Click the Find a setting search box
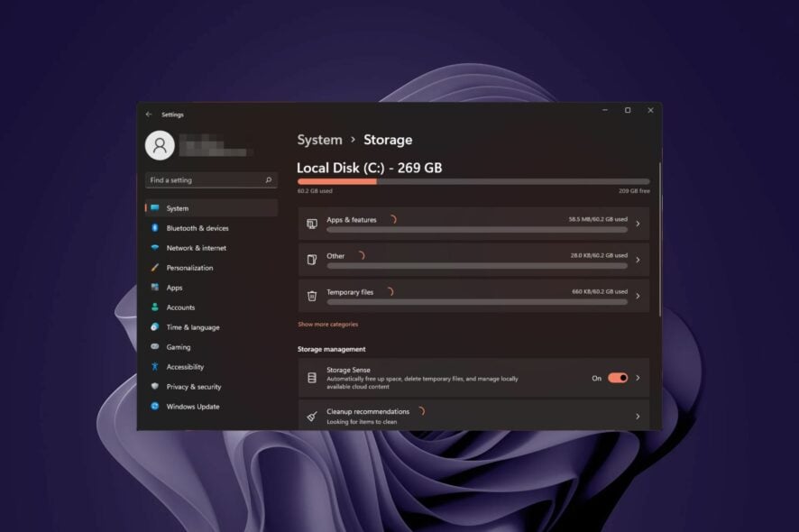 click(211, 179)
